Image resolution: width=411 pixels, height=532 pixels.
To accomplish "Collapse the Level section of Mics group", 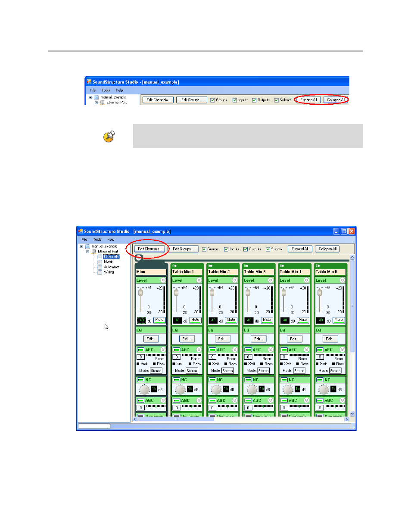I will (163, 280).
